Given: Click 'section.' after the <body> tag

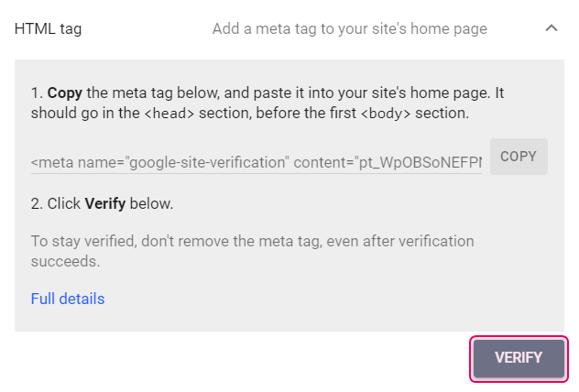Looking at the screenshot, I should [444, 113].
